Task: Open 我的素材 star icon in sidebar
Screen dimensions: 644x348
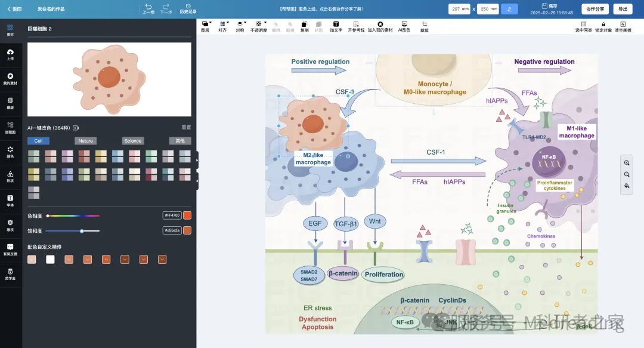Action: click(10, 79)
